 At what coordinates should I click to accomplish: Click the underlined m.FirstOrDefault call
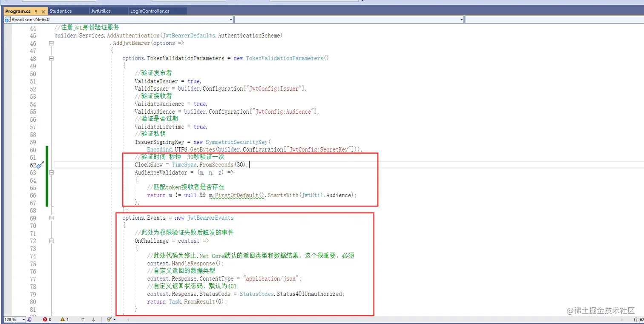[x=237, y=195]
